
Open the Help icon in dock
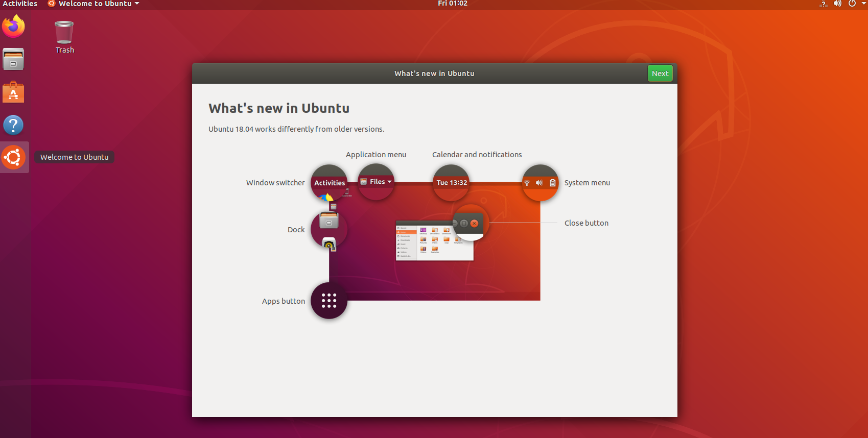pos(13,125)
